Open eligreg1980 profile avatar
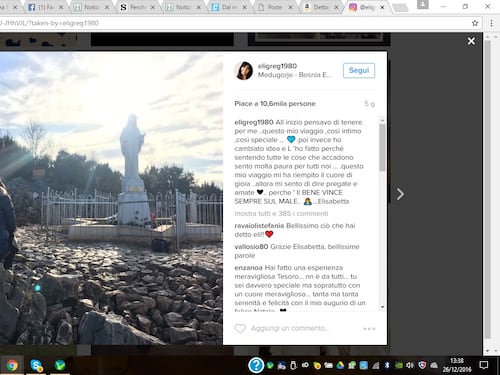Screen dimensions: 500x375 coord(244,71)
